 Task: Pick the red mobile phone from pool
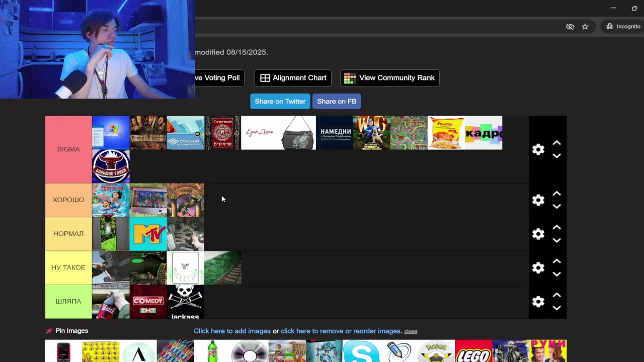pyautogui.click(x=63, y=351)
